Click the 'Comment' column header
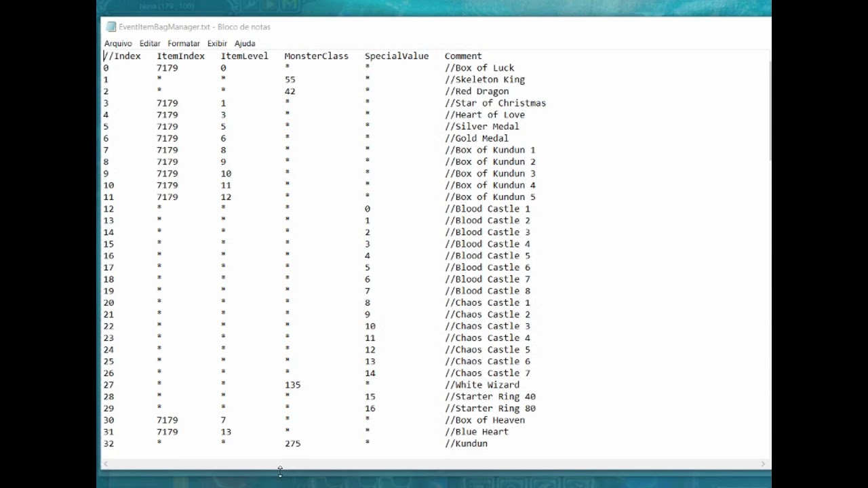 tap(463, 56)
